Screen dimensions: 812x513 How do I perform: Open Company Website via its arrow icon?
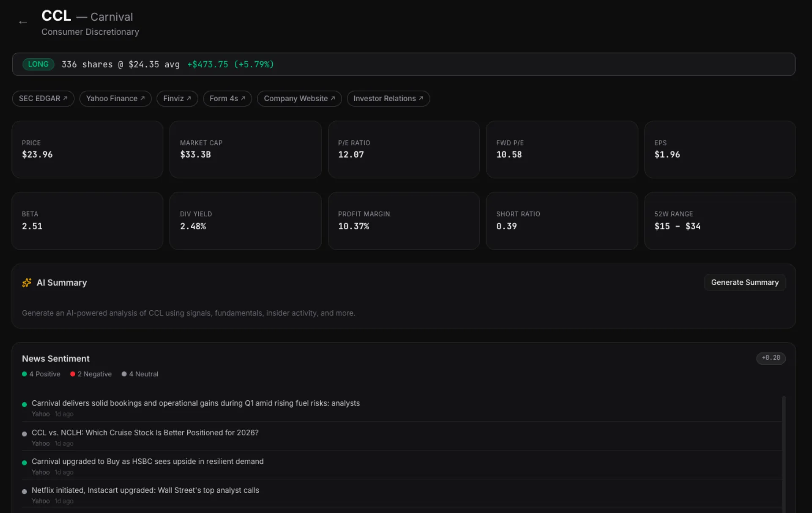[x=333, y=98]
